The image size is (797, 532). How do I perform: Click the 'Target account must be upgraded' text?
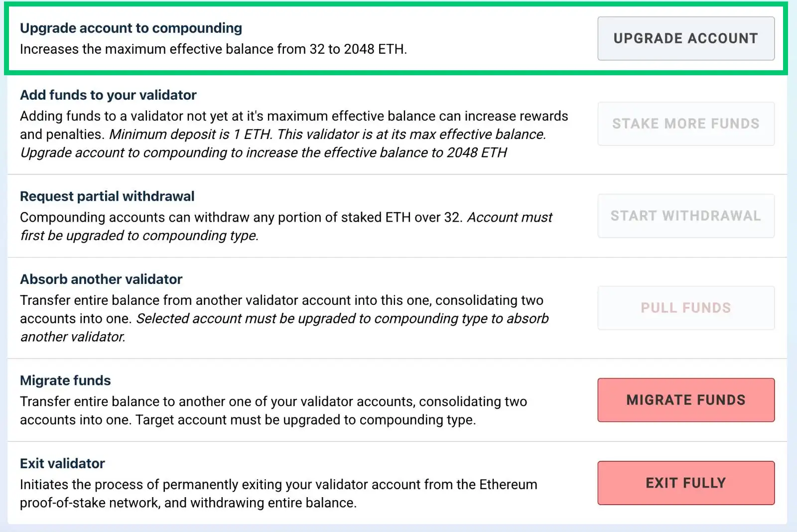(x=305, y=419)
